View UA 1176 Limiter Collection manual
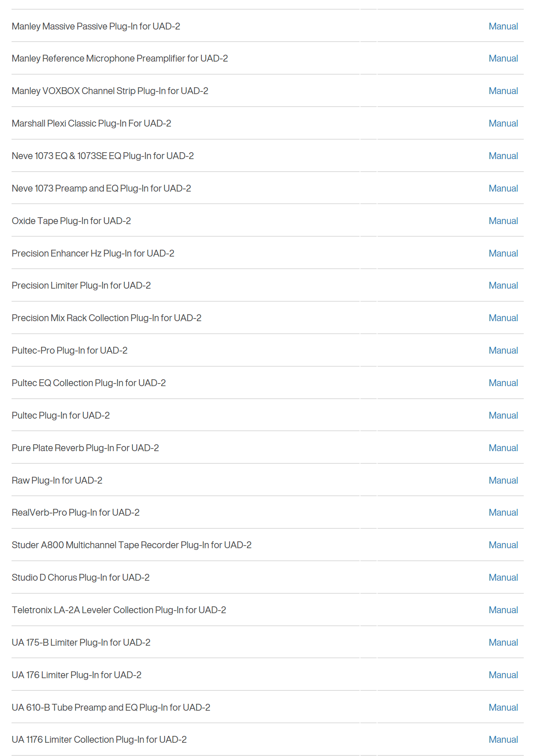 [503, 739]
